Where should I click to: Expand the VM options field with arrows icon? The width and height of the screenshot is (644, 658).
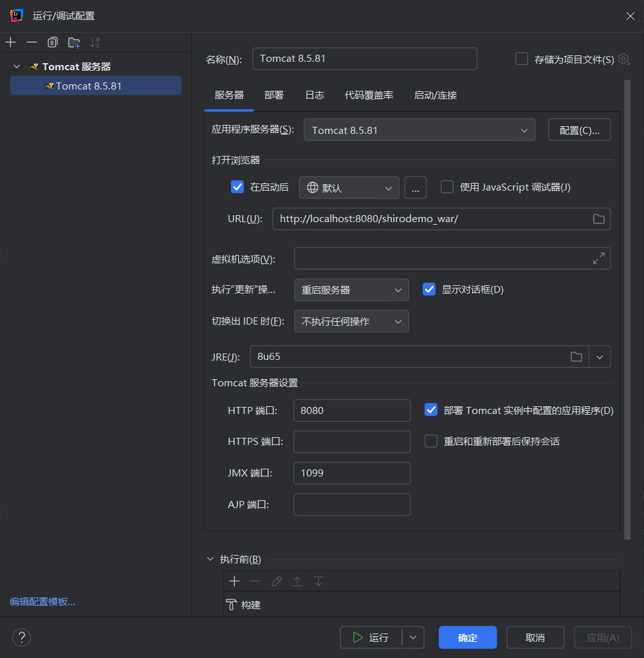click(598, 259)
